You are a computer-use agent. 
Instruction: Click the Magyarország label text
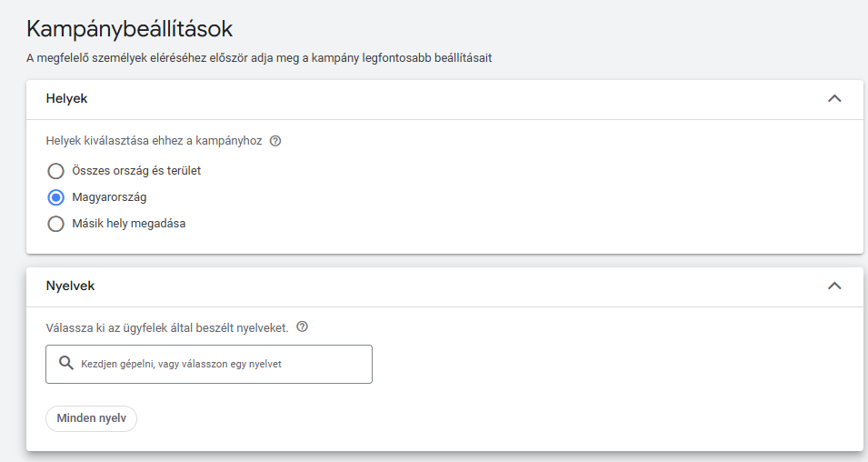[x=109, y=197]
